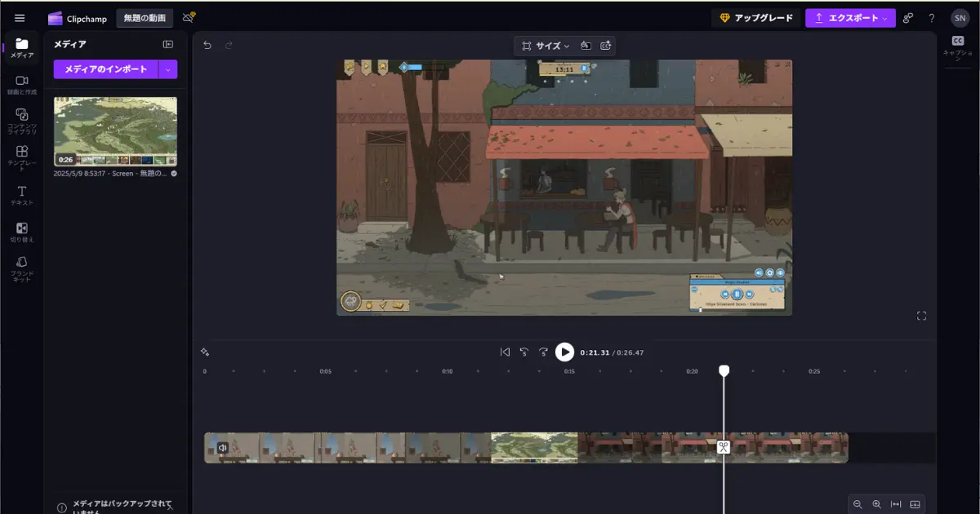The width and height of the screenshot is (980, 514).
Task: Open the コンテンツライブラリ sidebar tab
Action: (x=22, y=121)
